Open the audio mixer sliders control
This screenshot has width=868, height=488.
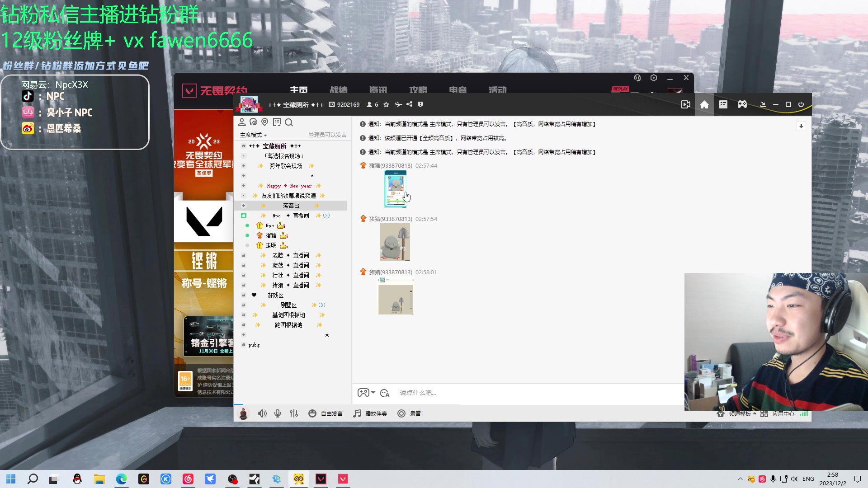[x=294, y=413]
